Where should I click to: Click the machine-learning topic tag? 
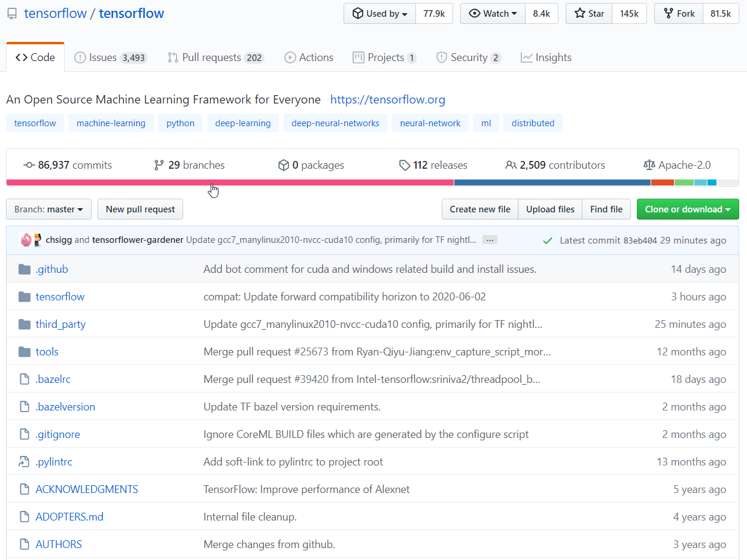[x=111, y=123]
